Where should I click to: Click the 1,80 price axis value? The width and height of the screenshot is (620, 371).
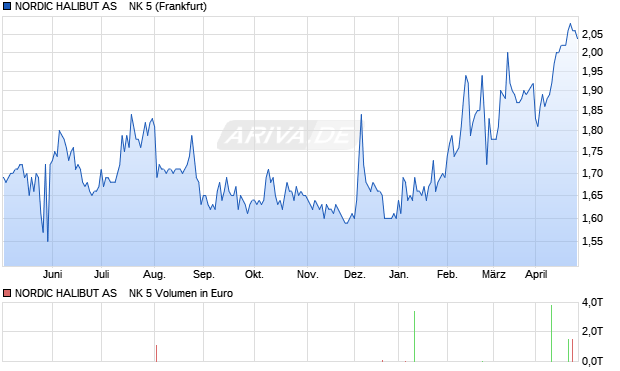[592, 130]
